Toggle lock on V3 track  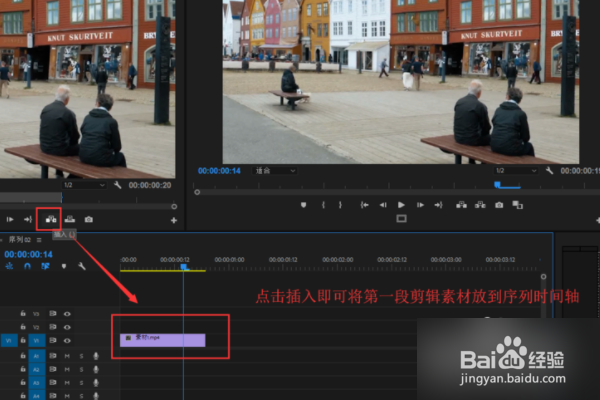(x=23, y=313)
